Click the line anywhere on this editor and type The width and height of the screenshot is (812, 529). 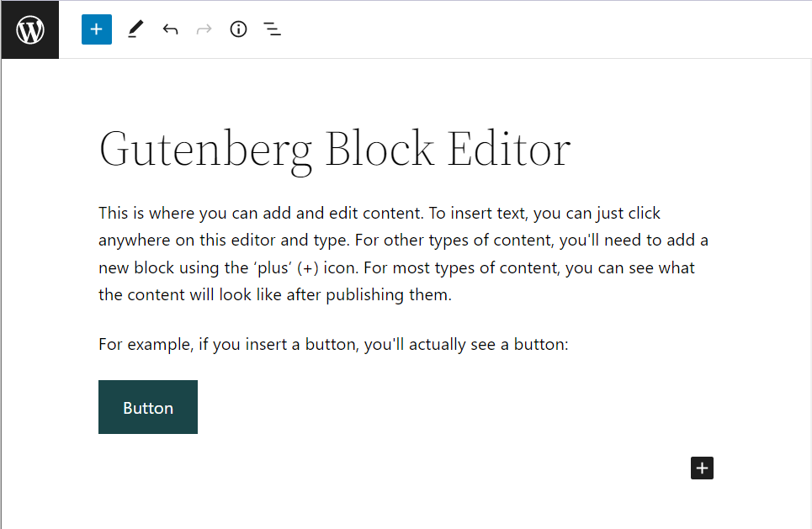224,241
